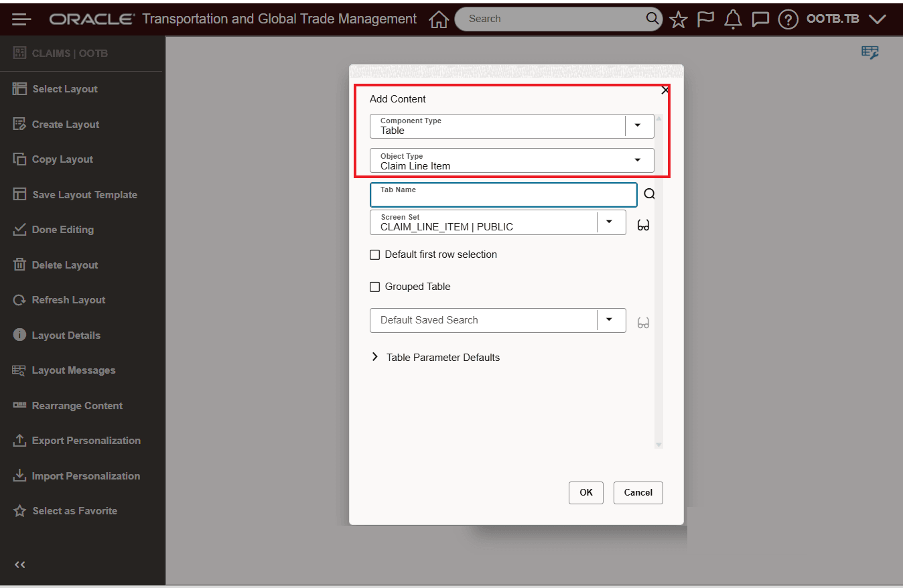Open the notifications bell icon
Viewport: 903px width, 588px height.
pos(733,19)
